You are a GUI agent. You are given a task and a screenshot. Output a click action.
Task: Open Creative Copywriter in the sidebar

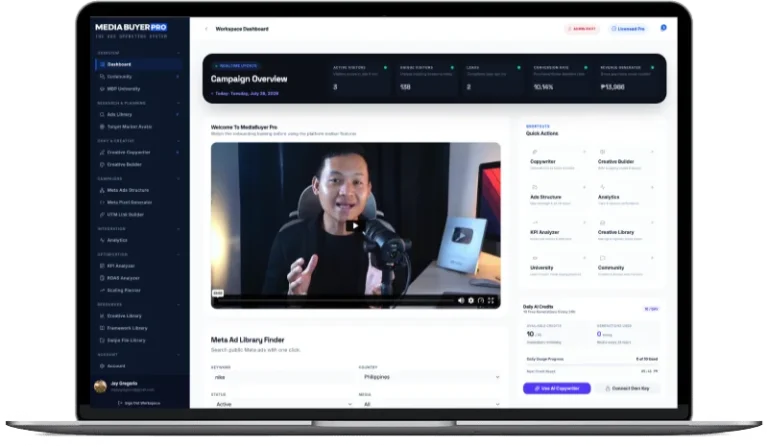(139, 152)
